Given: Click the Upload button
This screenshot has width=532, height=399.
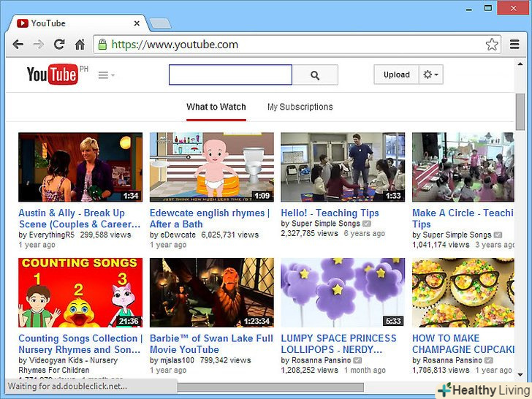Looking at the screenshot, I should pyautogui.click(x=396, y=75).
